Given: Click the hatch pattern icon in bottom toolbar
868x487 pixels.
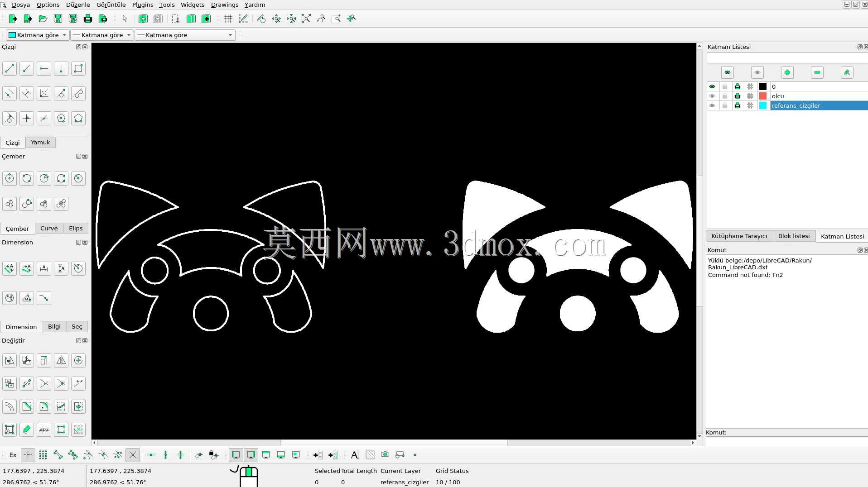Looking at the screenshot, I should pos(370,455).
